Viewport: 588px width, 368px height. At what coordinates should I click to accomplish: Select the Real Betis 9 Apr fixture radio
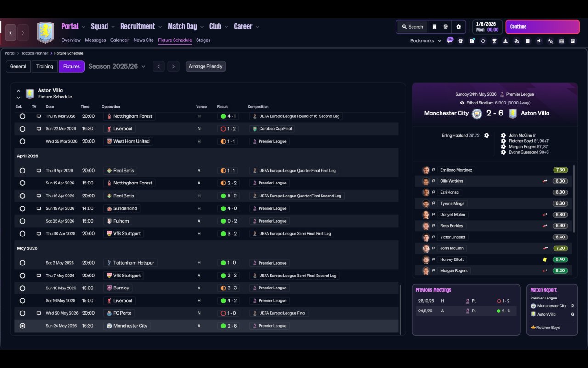23,171
